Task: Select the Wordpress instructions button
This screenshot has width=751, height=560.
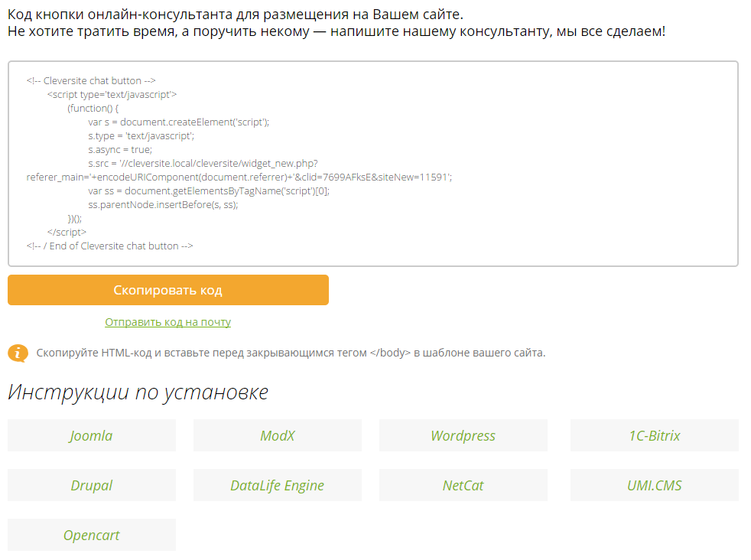Action: [463, 436]
